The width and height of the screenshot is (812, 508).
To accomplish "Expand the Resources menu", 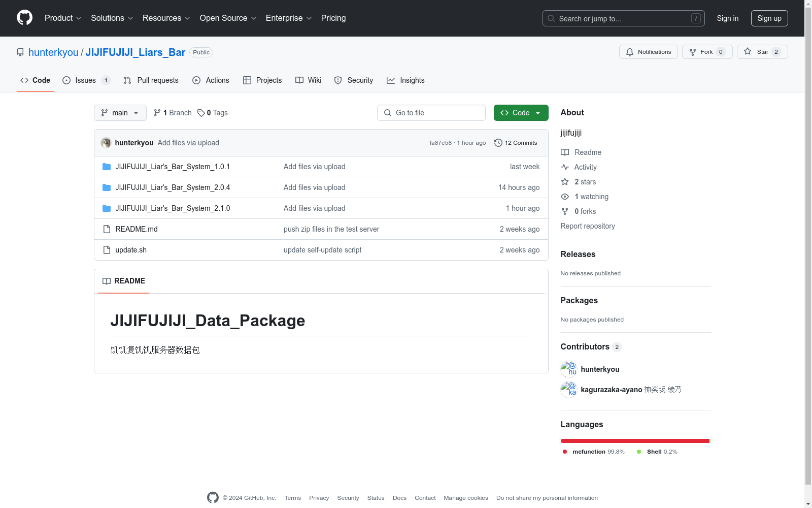I will click(x=166, y=18).
